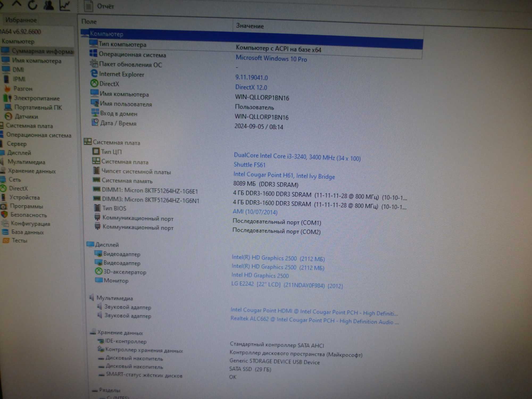Click the Refresh toolbar icon
Viewport: 532px width, 399px height.
(33, 5)
